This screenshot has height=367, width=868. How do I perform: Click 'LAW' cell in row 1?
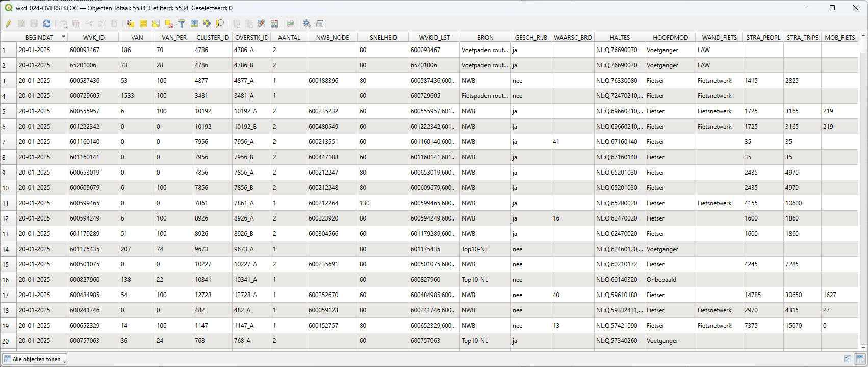point(719,50)
